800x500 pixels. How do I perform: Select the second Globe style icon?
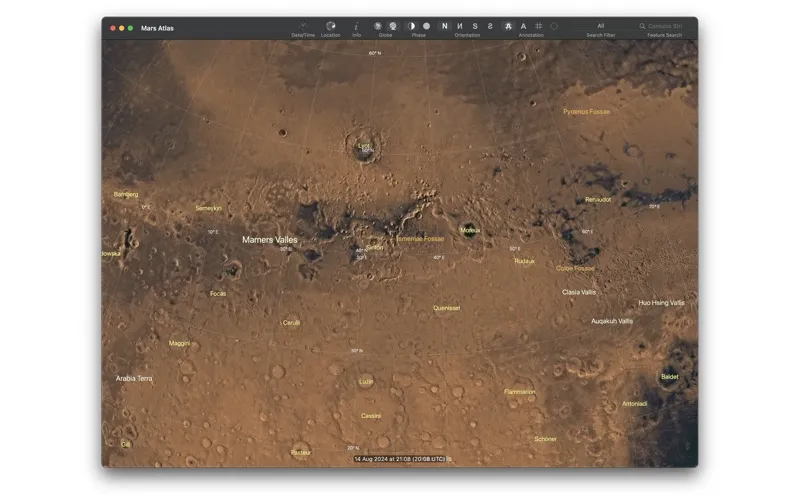click(393, 26)
